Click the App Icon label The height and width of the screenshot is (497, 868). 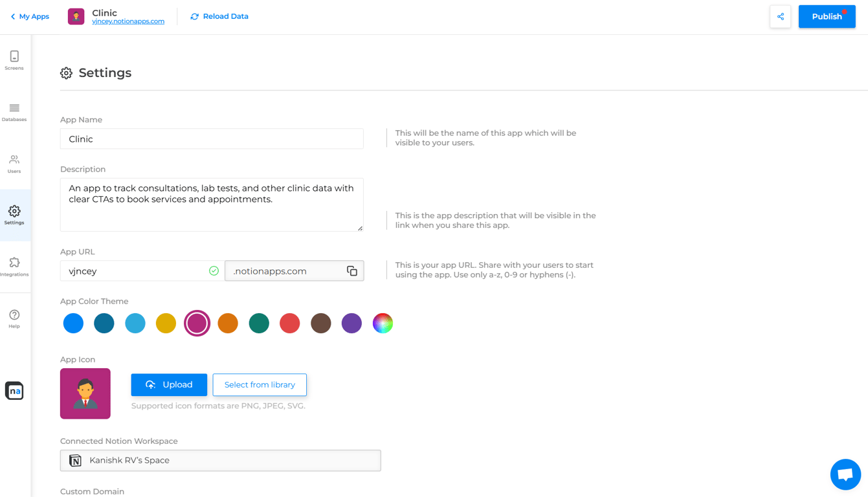click(78, 360)
